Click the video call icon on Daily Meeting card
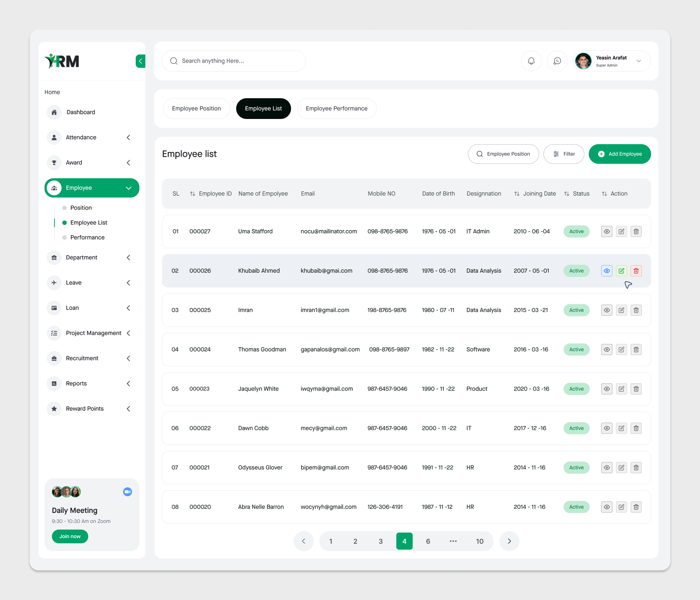Screen dimensions: 700x600 127,492
